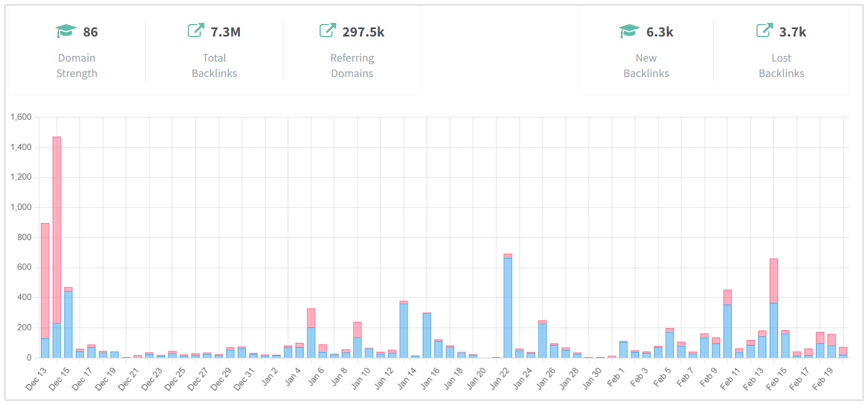This screenshot has height=405, width=868.
Task: Click the tall blue bar at Jan 22
Action: [508, 308]
